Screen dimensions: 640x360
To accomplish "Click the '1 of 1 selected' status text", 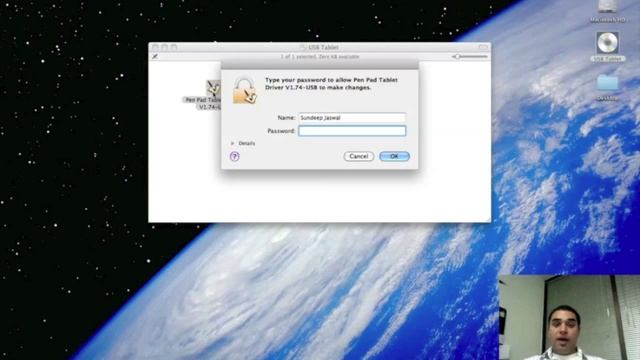I will tap(320, 57).
